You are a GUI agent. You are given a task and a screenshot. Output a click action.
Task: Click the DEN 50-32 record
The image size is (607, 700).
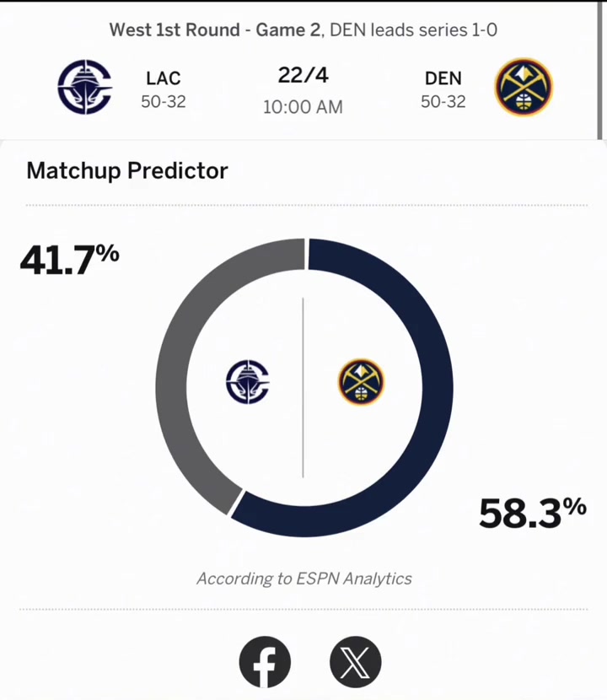[x=443, y=102]
